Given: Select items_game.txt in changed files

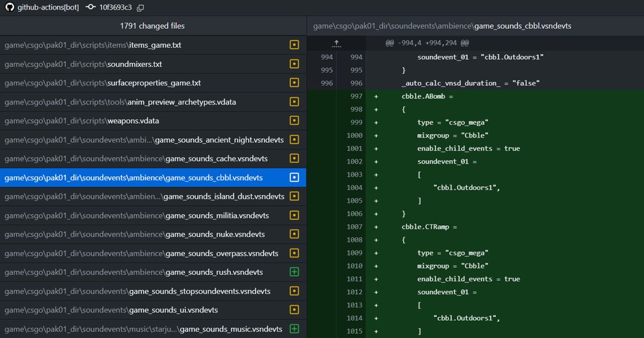Looking at the screenshot, I should pyautogui.click(x=153, y=45).
